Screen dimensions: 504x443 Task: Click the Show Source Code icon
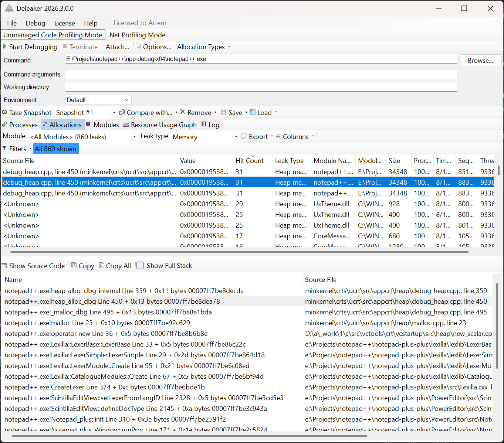4,265
